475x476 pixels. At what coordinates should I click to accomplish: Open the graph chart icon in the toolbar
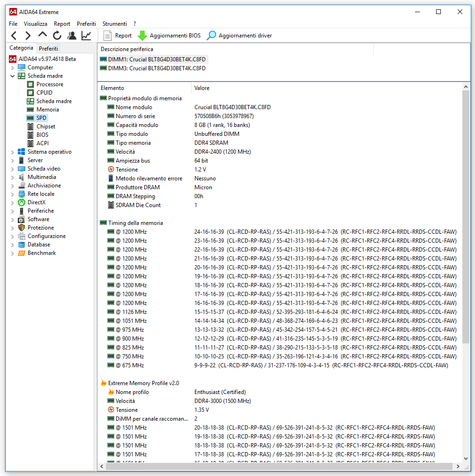click(x=86, y=36)
